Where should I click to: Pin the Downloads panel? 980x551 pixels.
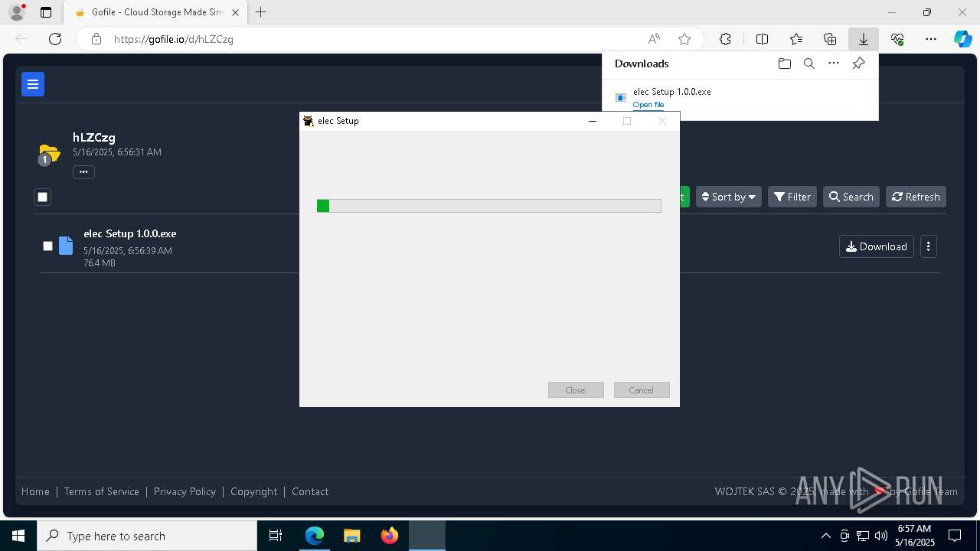(858, 64)
